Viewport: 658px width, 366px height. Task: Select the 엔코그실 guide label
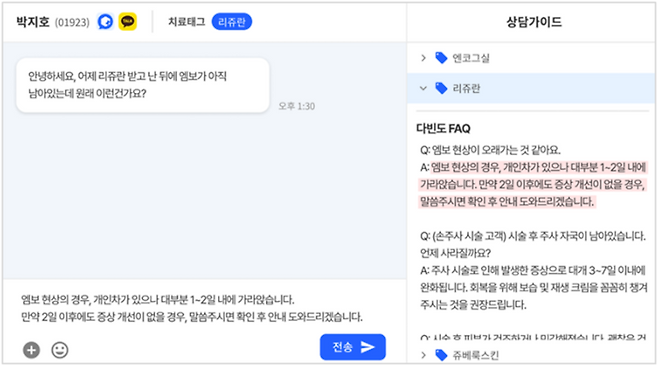pyautogui.click(x=471, y=58)
